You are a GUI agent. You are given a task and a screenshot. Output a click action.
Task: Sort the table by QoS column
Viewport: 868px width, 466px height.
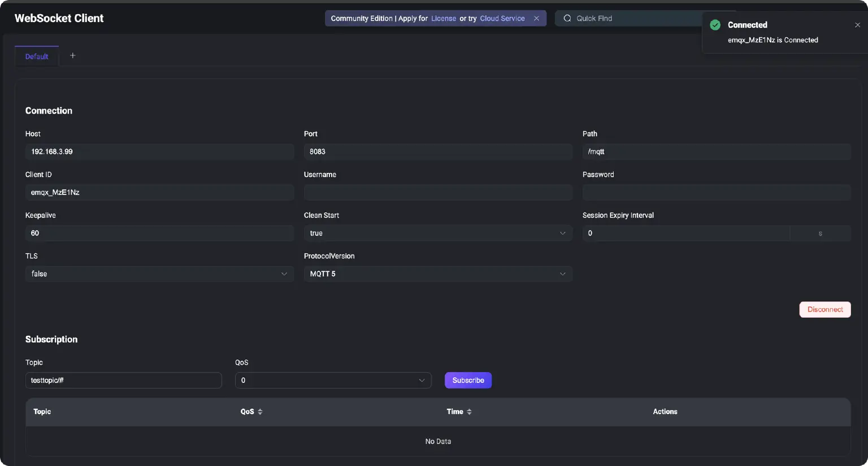click(x=260, y=412)
